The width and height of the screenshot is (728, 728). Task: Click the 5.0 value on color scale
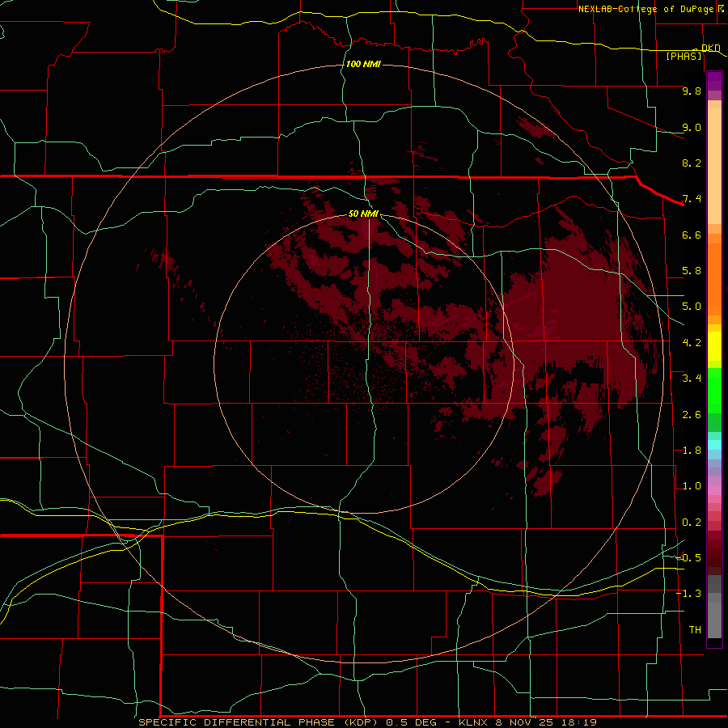[x=692, y=307]
